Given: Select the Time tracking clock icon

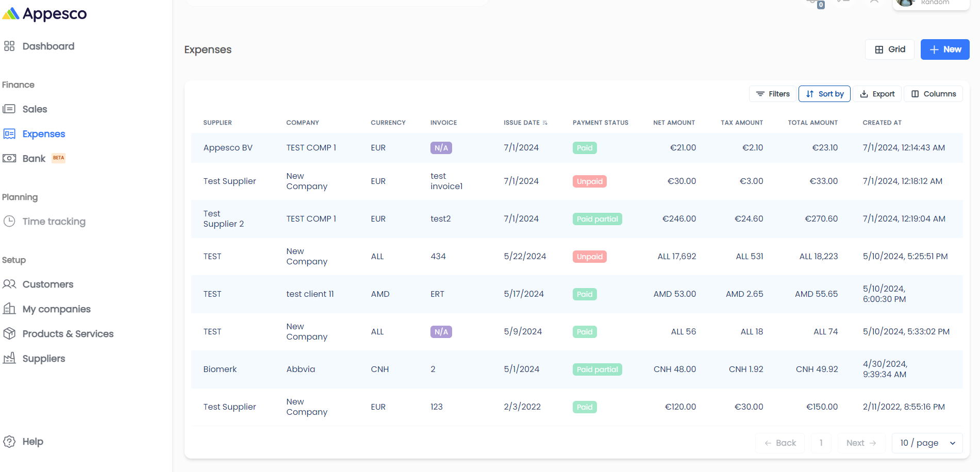Looking at the screenshot, I should pos(9,221).
